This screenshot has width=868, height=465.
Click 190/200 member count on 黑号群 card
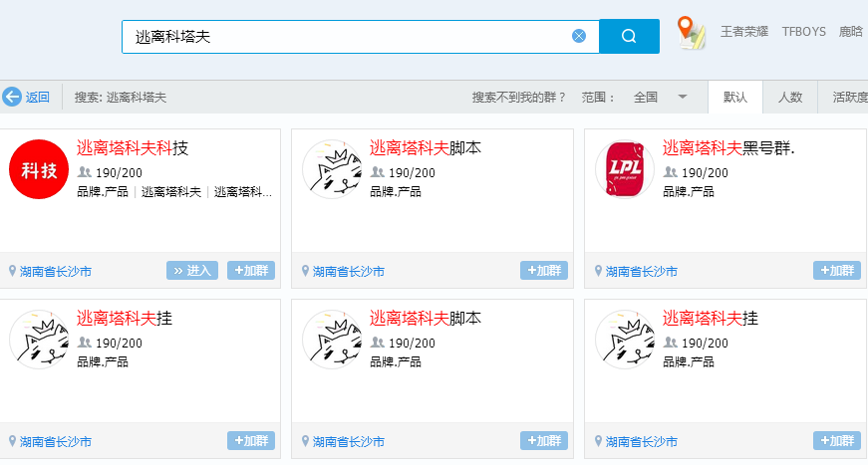click(705, 173)
